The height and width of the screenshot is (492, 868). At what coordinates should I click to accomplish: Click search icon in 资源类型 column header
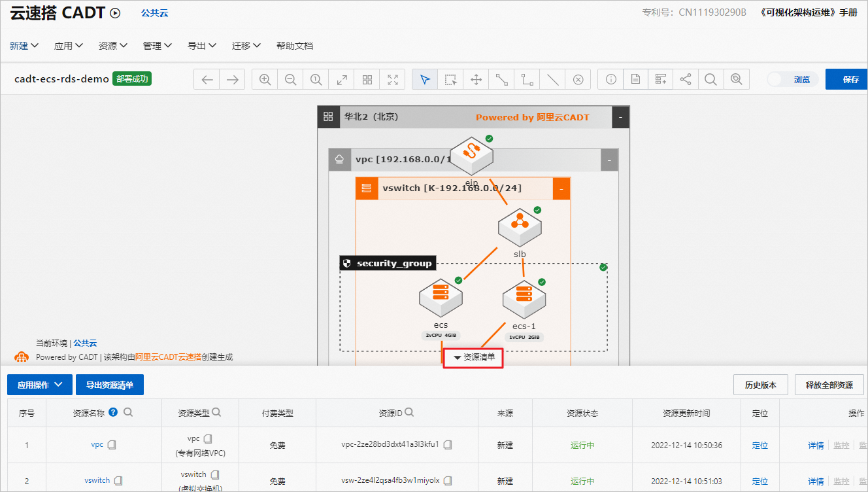[216, 412]
